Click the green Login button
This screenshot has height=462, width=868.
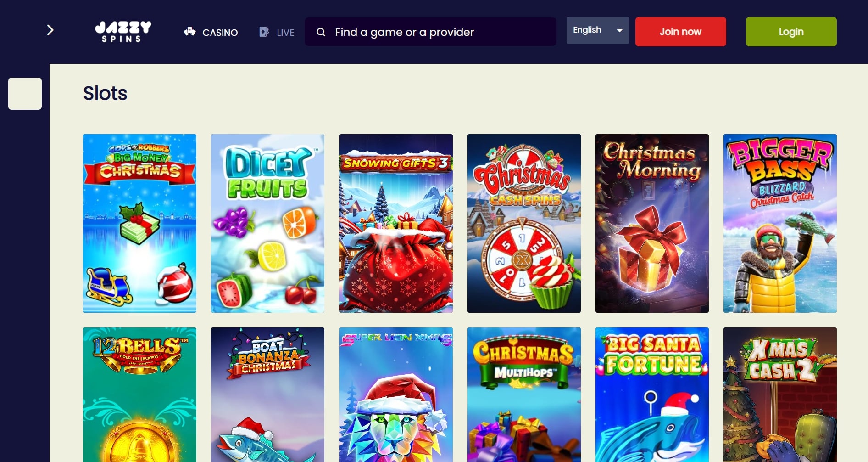(791, 32)
